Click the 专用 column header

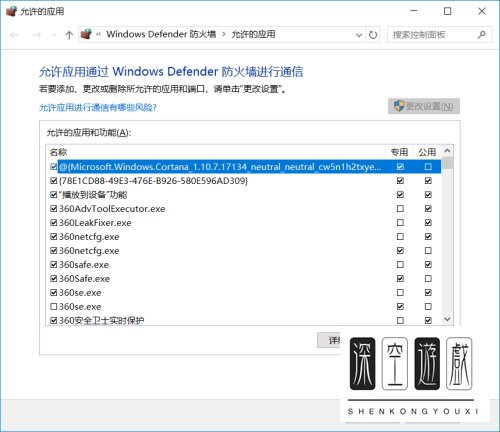[399, 152]
